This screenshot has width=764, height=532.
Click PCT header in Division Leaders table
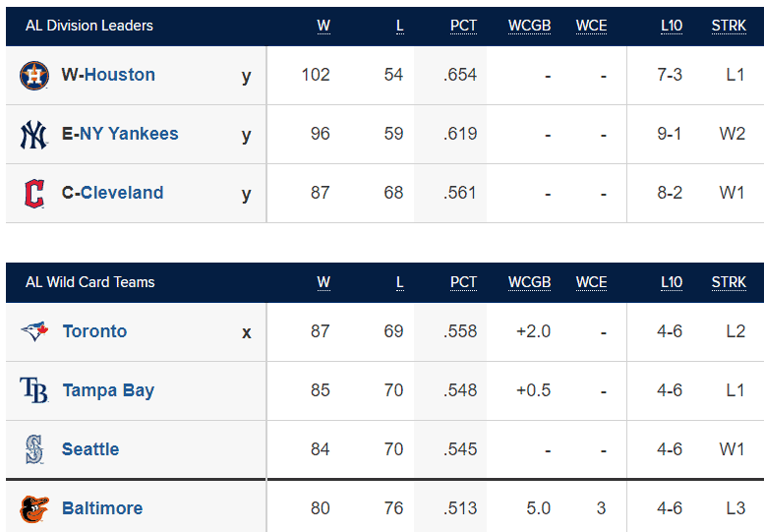[463, 26]
